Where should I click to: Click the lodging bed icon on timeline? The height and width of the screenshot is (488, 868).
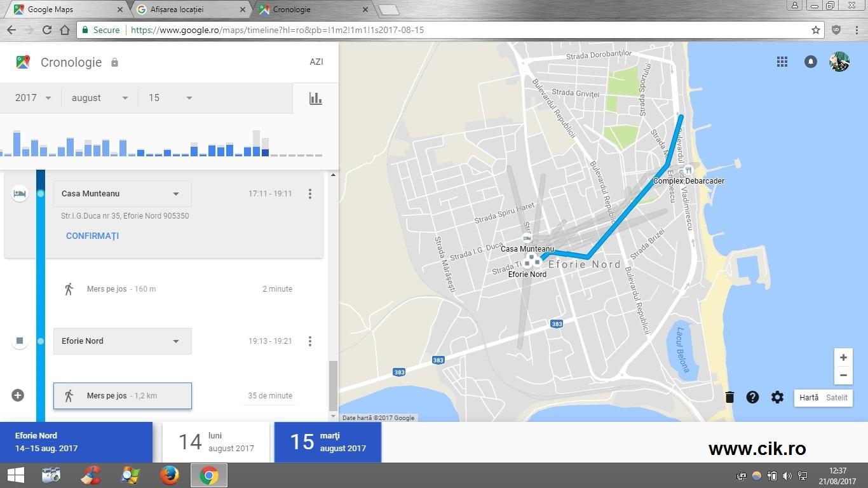pyautogui.click(x=20, y=193)
